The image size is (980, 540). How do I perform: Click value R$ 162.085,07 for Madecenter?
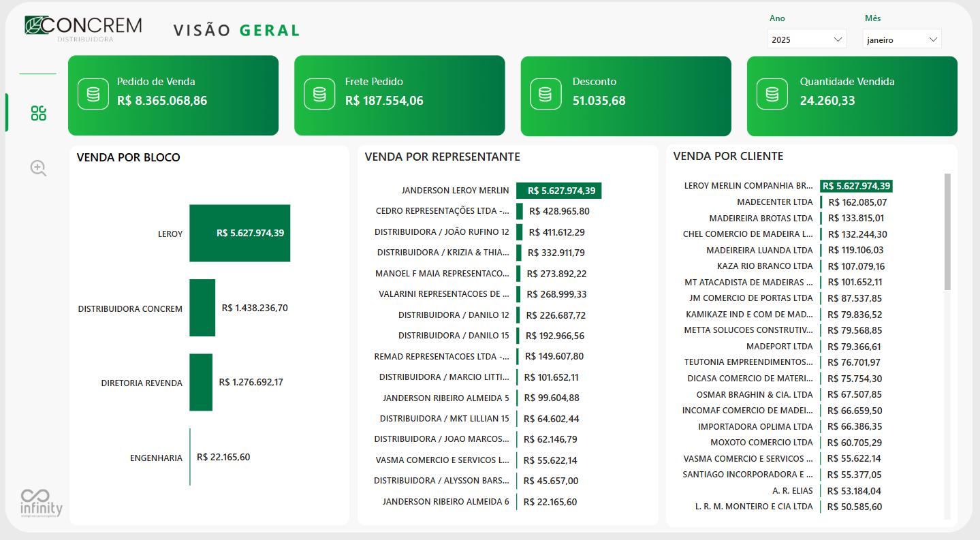tap(857, 202)
